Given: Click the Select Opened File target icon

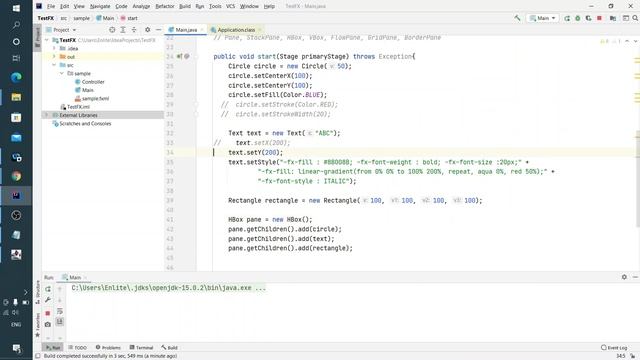Looking at the screenshot, I should [x=112, y=30].
